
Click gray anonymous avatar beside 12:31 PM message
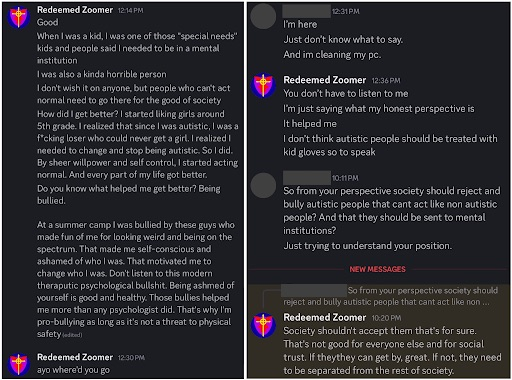click(x=263, y=16)
